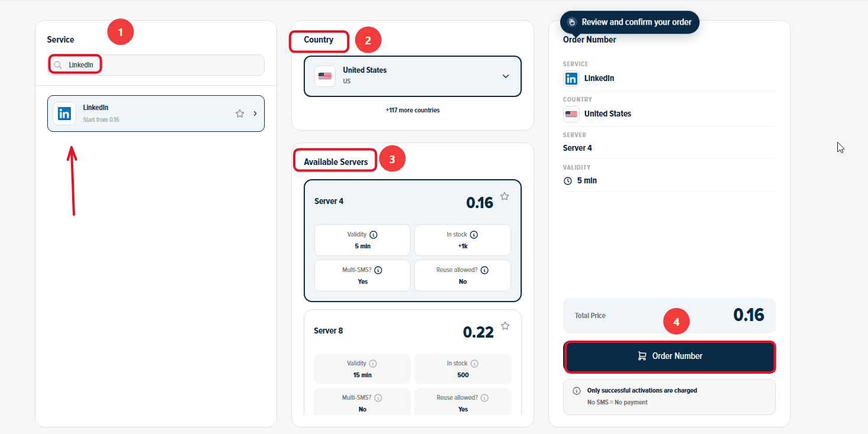Screen dimensions: 868x434
Task: Select the Server 4 card in Available Servers
Action: pyautogui.click(x=412, y=241)
